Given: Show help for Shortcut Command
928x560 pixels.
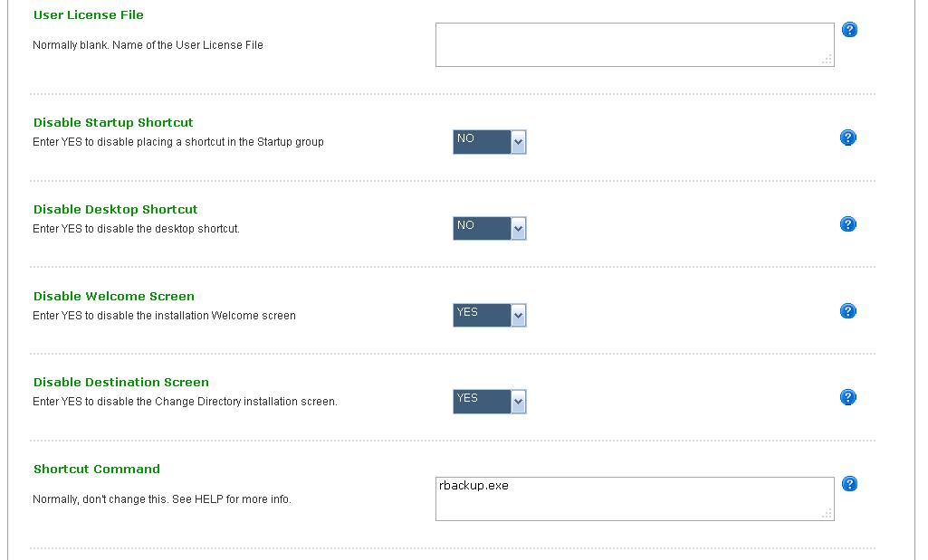Looking at the screenshot, I should (x=849, y=484).
